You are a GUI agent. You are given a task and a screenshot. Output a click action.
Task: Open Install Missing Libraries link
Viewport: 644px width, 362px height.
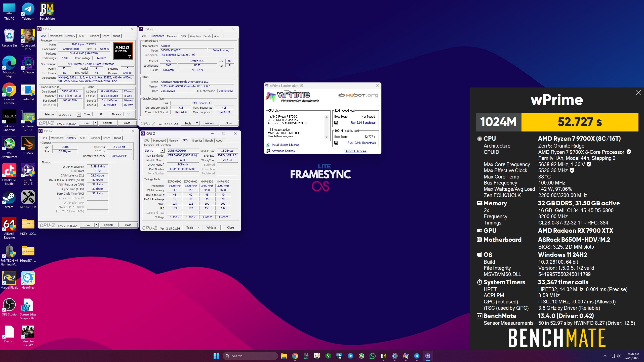point(285,145)
